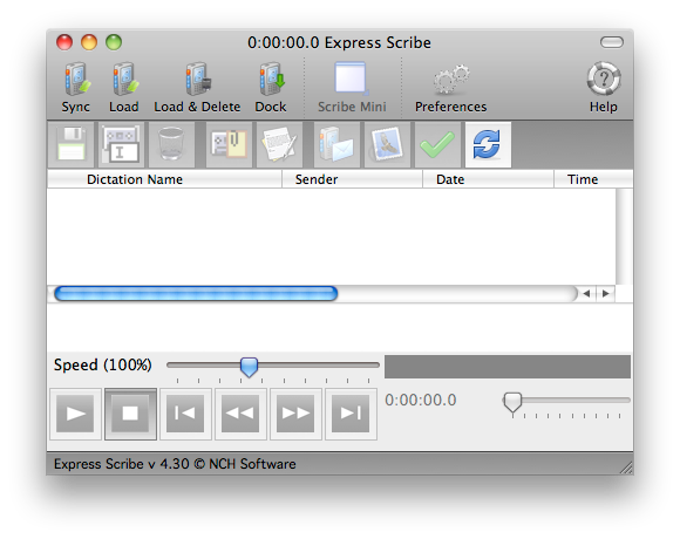The image size is (680, 539).
Task: Click the empty dictation list area
Action: 331,236
